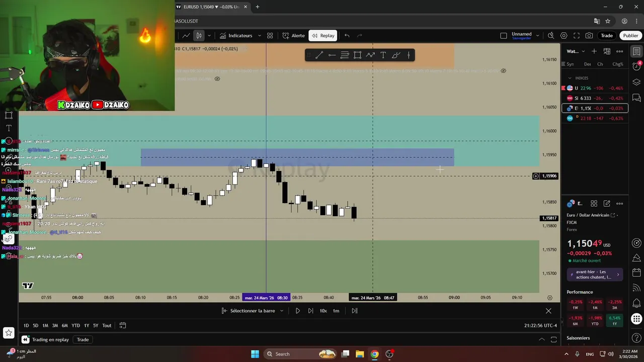
Task: Open the symbol note edit icon
Action: click(607, 204)
